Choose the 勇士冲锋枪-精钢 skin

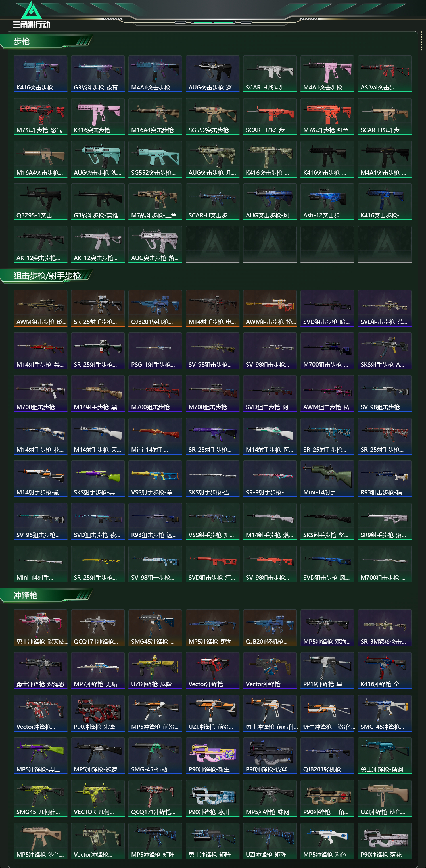385,756
